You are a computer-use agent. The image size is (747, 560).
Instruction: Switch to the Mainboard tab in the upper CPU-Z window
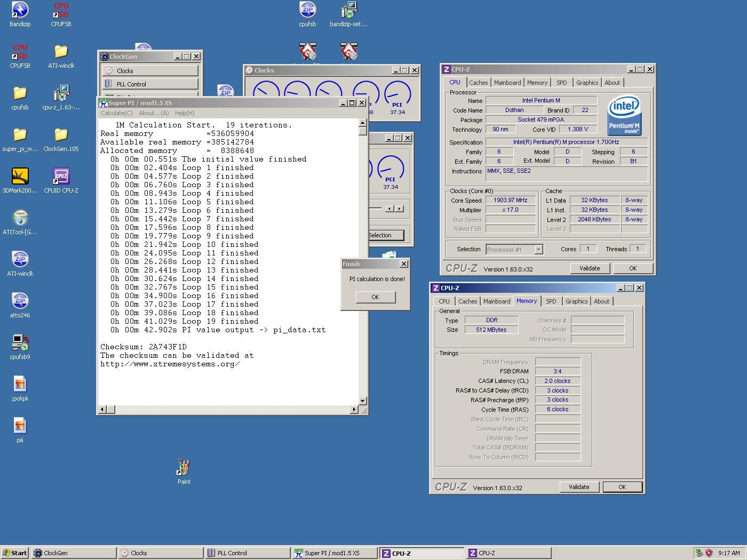point(507,83)
